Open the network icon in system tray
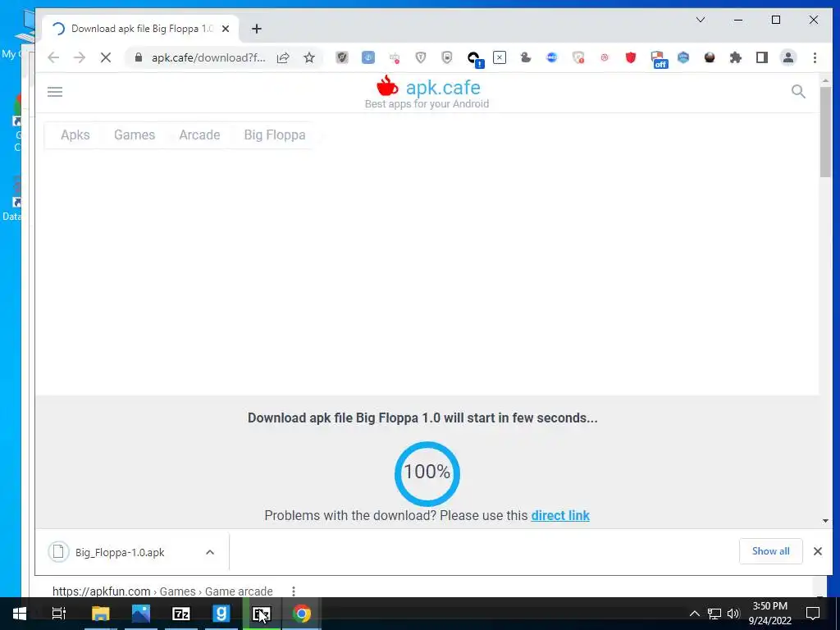This screenshot has width=840, height=630. (714, 614)
